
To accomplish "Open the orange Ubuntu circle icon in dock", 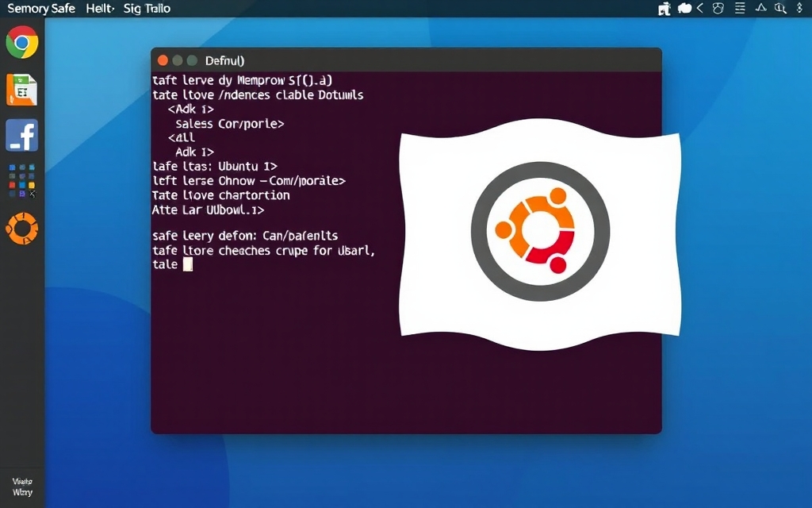I will coord(21,228).
